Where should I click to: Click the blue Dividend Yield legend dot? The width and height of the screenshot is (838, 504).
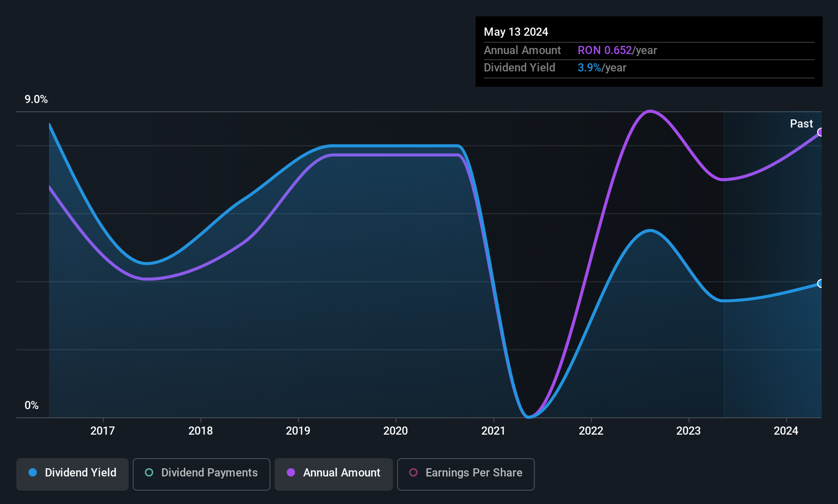(x=33, y=472)
